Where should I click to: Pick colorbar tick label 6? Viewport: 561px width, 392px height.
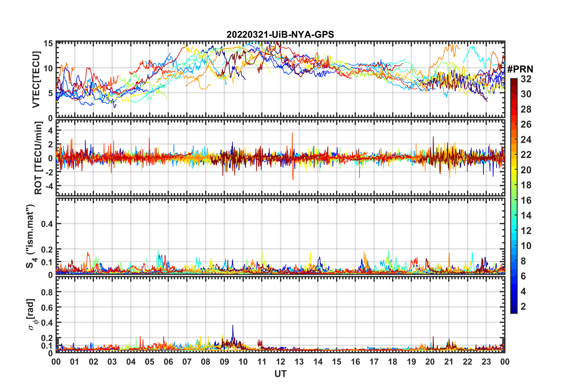click(x=523, y=276)
